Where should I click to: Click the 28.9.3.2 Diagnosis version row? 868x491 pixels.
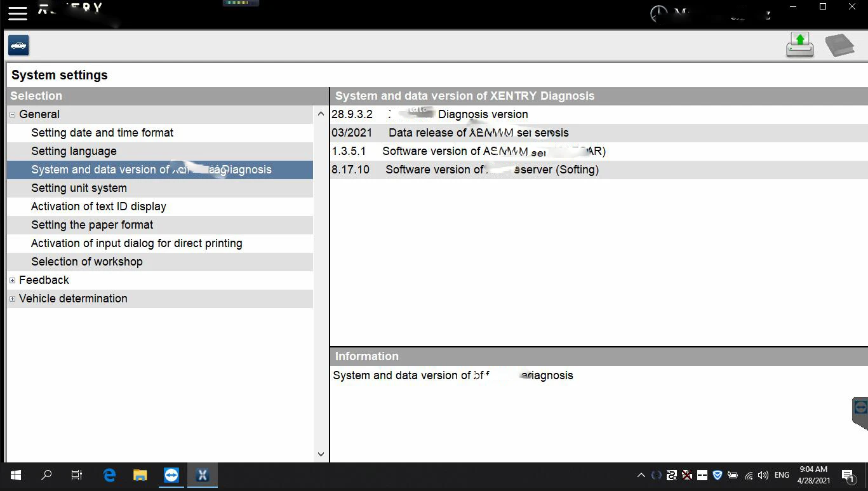click(x=599, y=114)
